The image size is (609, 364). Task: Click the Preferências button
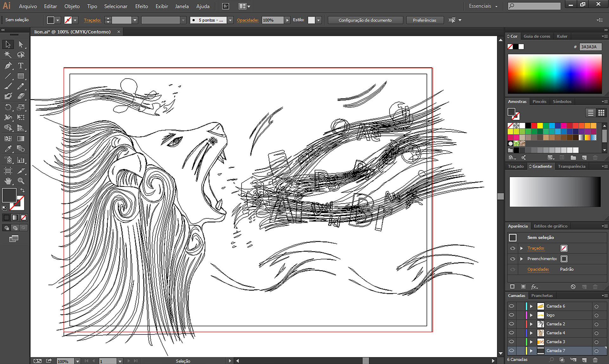pos(424,20)
